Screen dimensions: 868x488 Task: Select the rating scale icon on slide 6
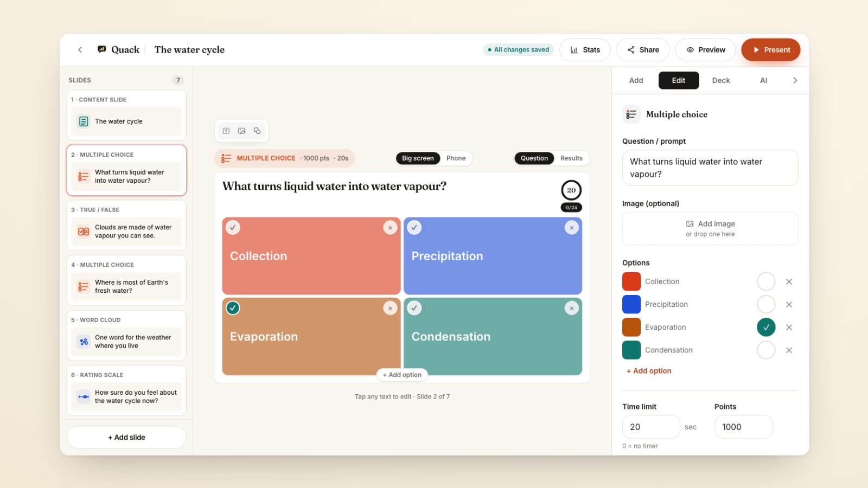tap(84, 397)
